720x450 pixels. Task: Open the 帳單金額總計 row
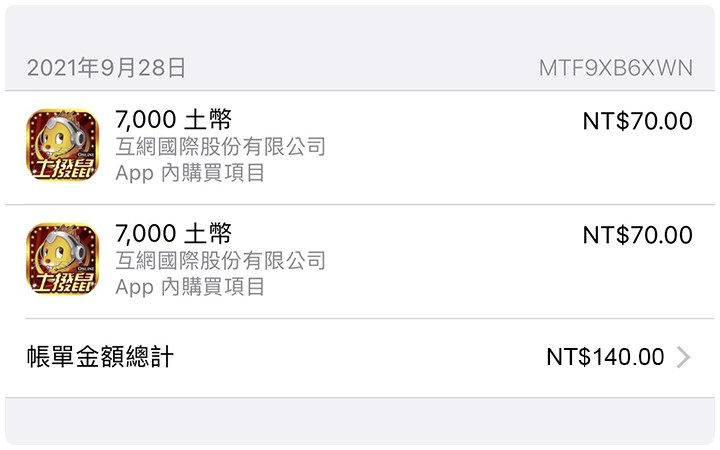[360, 358]
